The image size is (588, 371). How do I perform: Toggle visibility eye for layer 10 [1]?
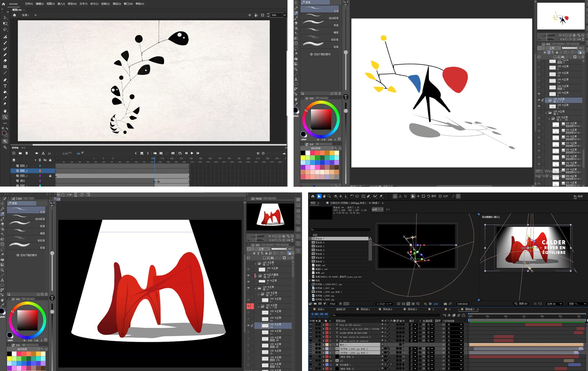[311, 361]
